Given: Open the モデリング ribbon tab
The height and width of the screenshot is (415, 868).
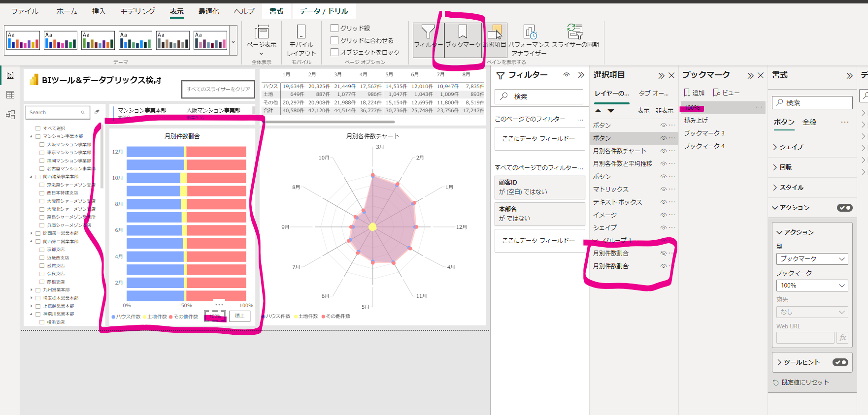Looking at the screenshot, I should [x=138, y=11].
